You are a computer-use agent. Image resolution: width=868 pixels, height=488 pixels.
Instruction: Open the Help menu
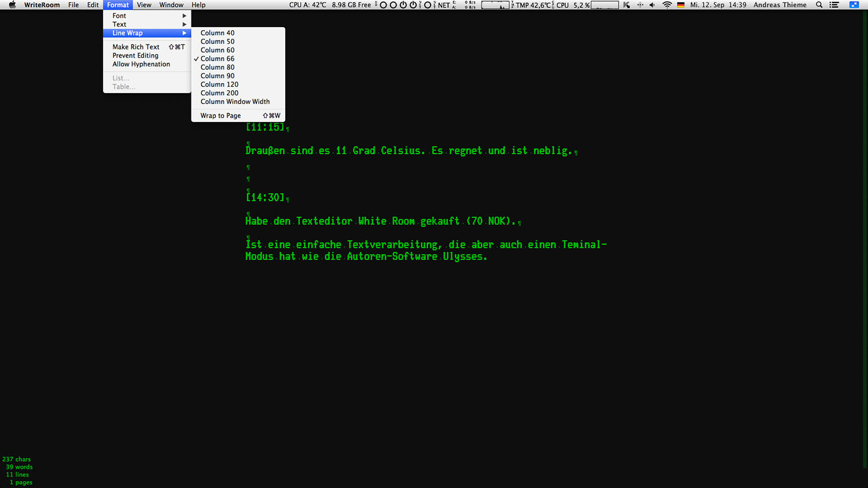198,5
